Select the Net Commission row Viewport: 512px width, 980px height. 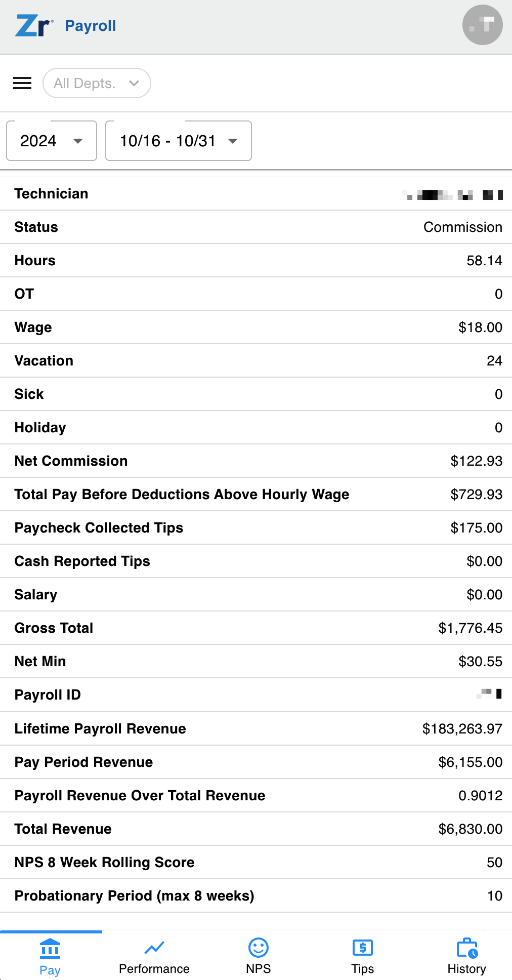click(256, 461)
